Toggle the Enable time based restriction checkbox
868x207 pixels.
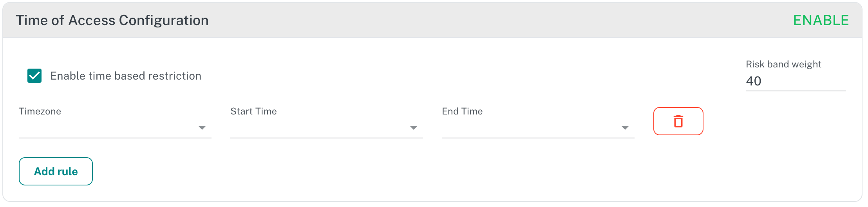click(x=34, y=76)
